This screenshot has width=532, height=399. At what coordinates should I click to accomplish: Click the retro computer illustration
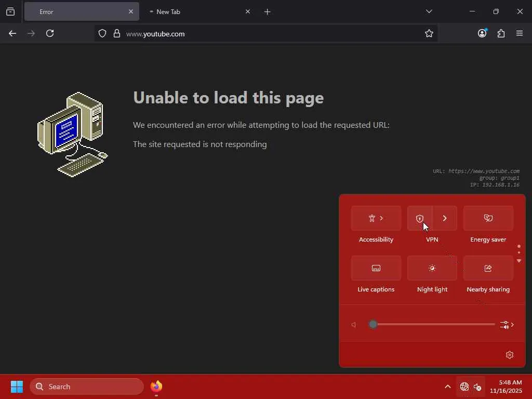(73, 135)
